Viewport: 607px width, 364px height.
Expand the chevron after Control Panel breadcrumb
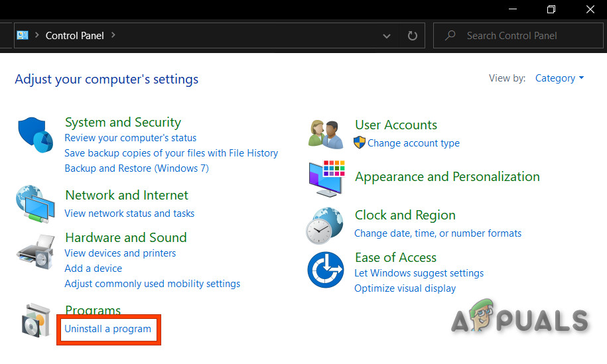113,35
